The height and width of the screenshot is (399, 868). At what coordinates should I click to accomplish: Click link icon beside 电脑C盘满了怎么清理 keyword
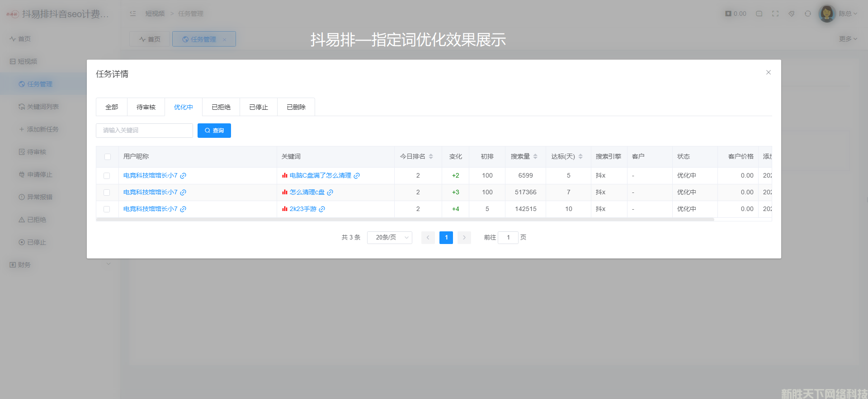pos(357,176)
